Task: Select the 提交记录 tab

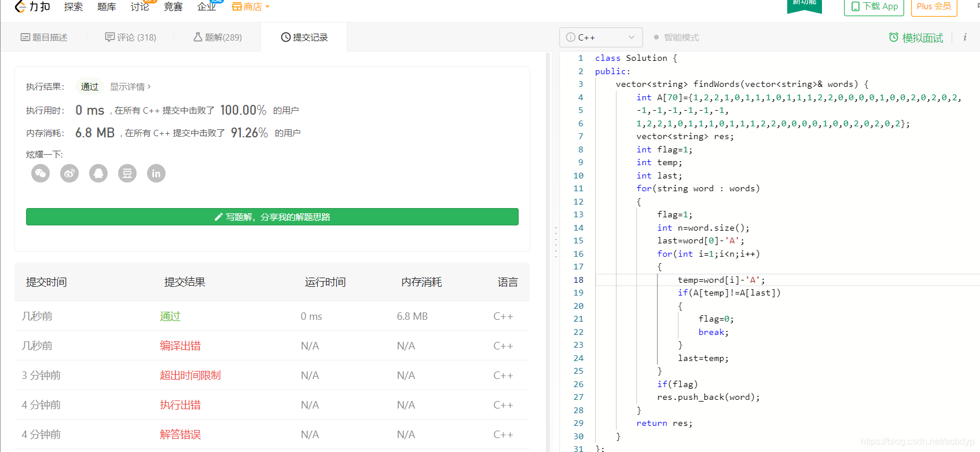Action: pos(304,37)
